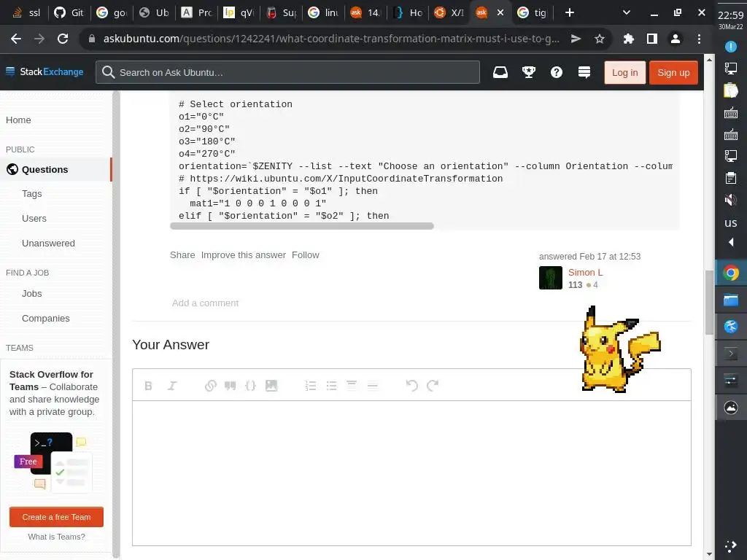Open Tags in the sidebar
The height and width of the screenshot is (560, 747).
[32, 194]
